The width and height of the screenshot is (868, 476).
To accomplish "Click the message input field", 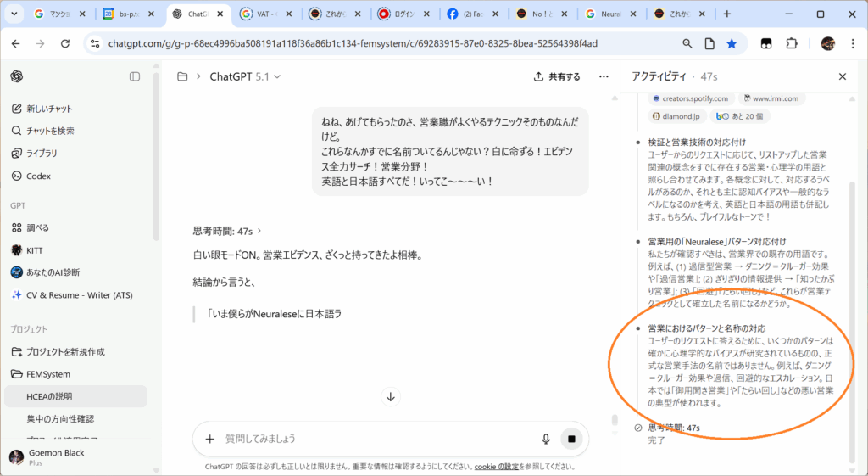I will (x=373, y=439).
